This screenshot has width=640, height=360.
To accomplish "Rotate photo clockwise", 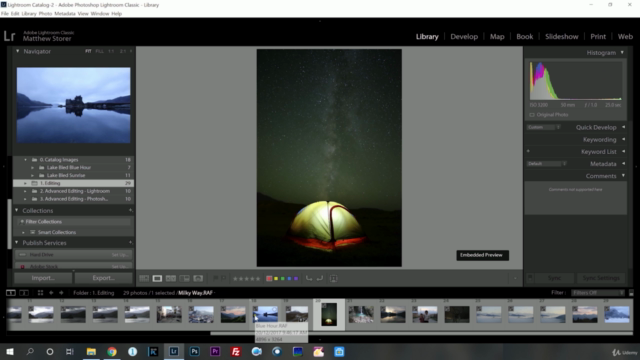I will (320, 278).
